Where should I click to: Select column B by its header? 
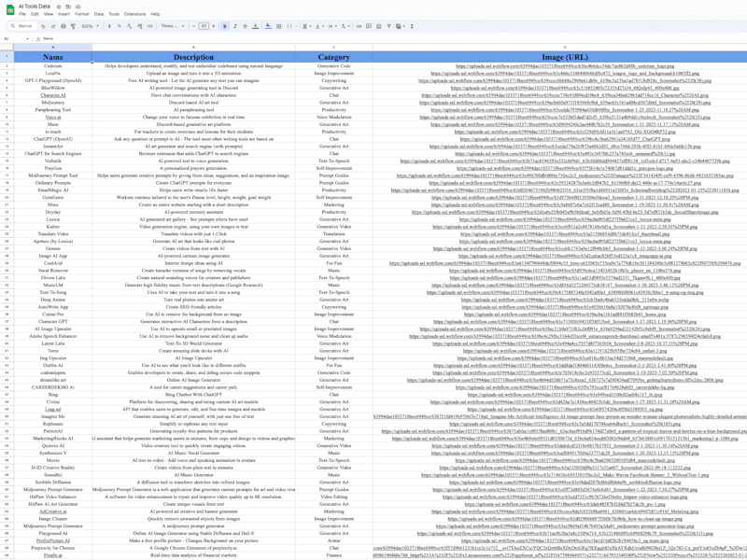pyautogui.click(x=193, y=48)
